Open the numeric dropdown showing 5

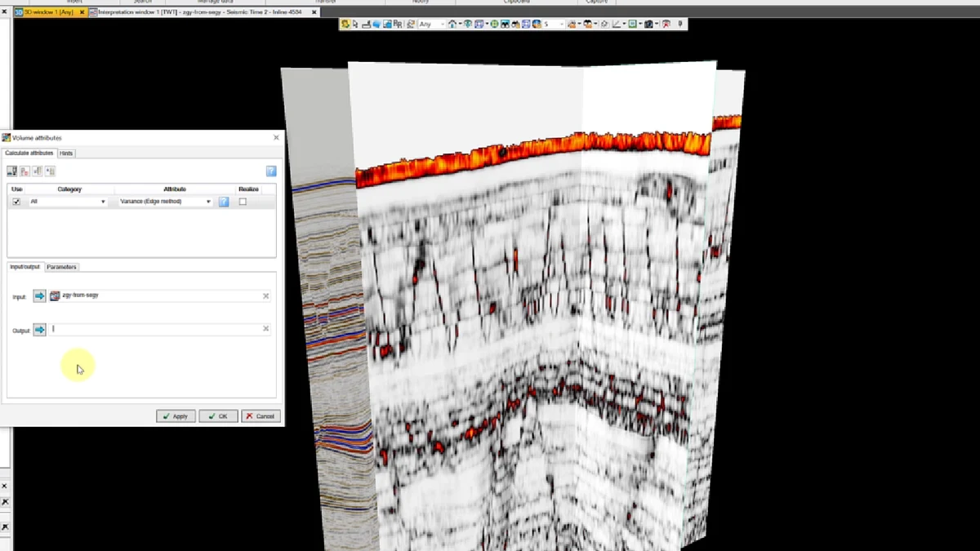click(x=554, y=24)
